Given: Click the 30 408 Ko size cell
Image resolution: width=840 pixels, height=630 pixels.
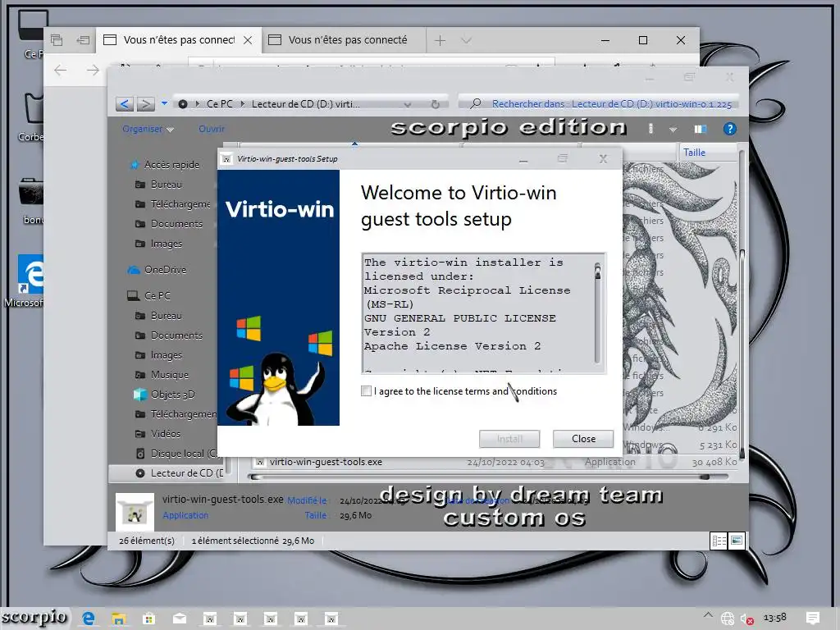Looking at the screenshot, I should coord(714,462).
